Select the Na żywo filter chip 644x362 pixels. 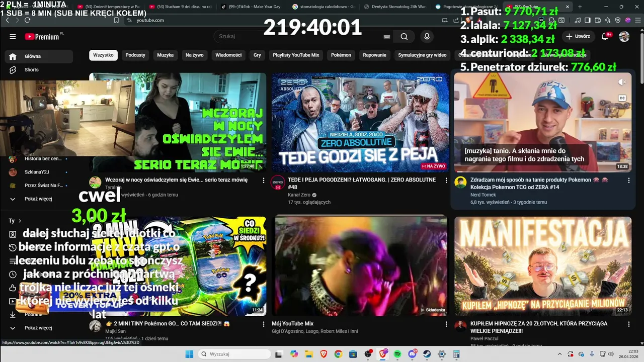pyautogui.click(x=194, y=55)
